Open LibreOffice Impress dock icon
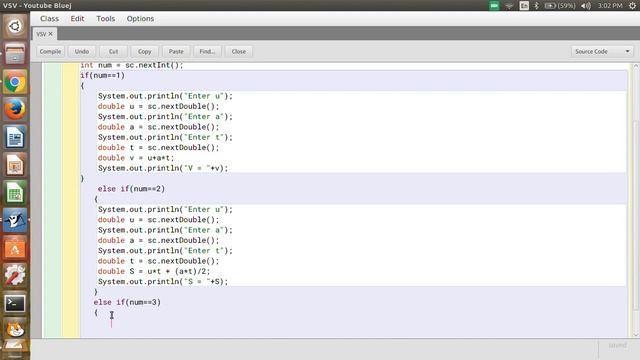Image resolution: width=640 pixels, height=360 pixels. [x=15, y=165]
